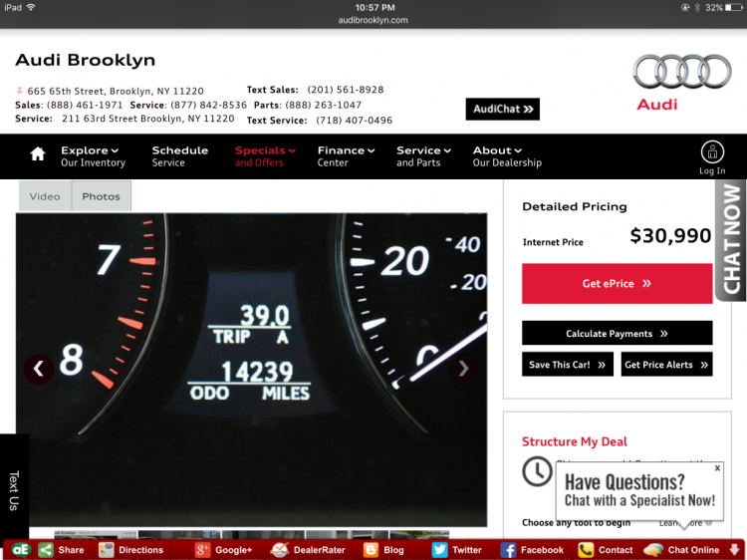747x560 pixels.
Task: Click the AudiChat button
Action: 503,110
